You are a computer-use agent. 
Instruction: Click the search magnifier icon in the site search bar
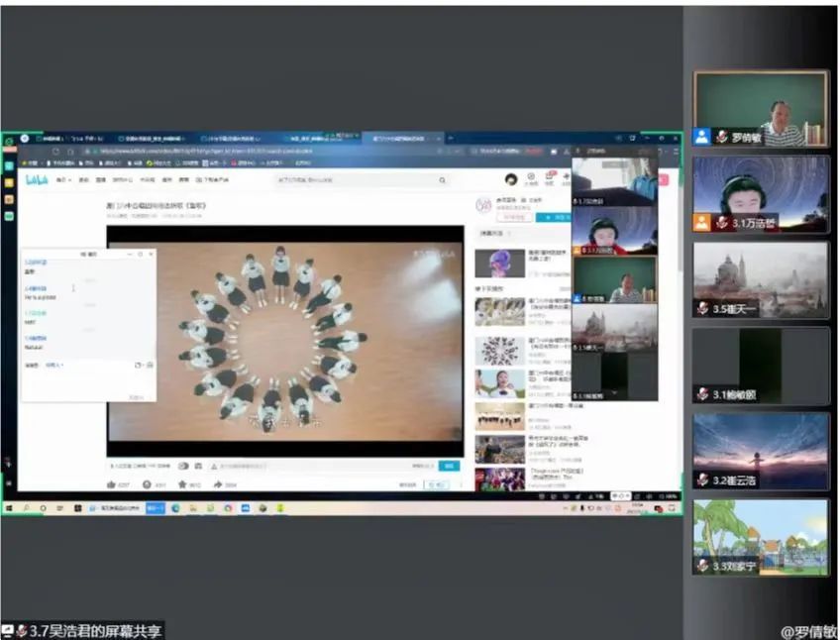(x=442, y=180)
